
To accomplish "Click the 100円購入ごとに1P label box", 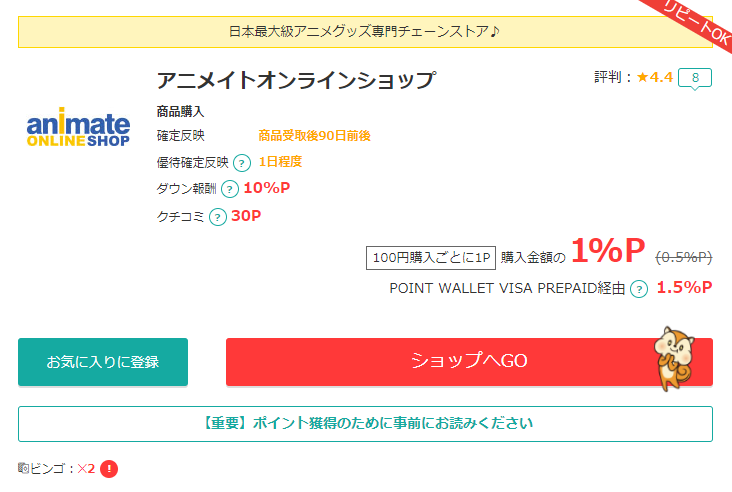I will (431, 258).
